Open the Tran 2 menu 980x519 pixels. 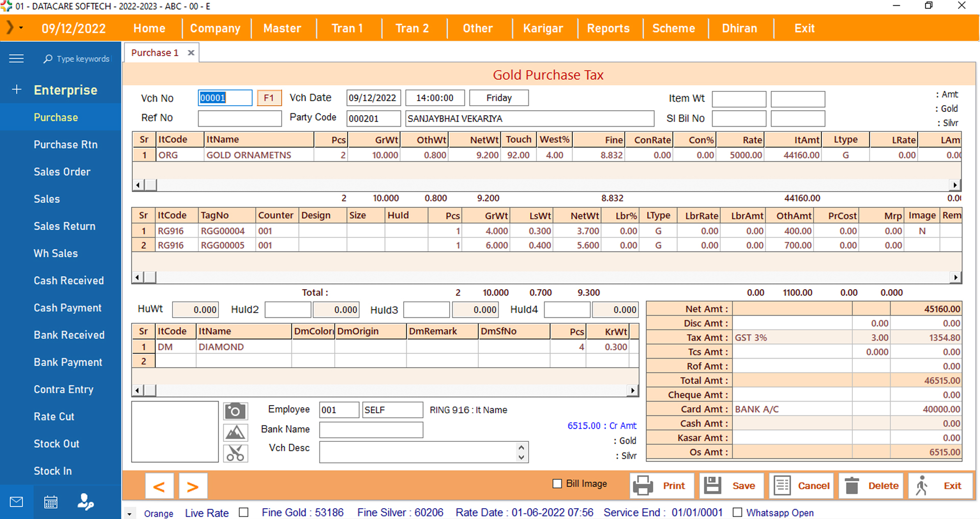(x=412, y=28)
